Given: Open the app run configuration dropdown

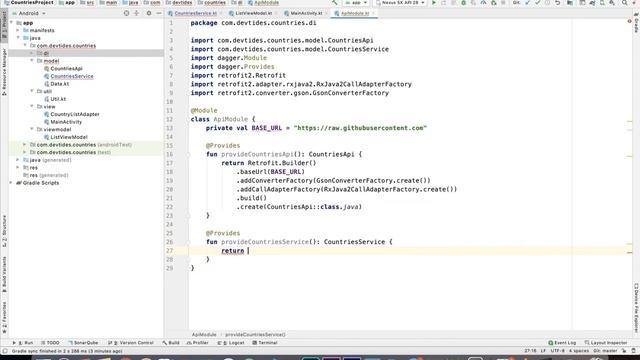Looking at the screenshot, I should pyautogui.click(x=356, y=3).
